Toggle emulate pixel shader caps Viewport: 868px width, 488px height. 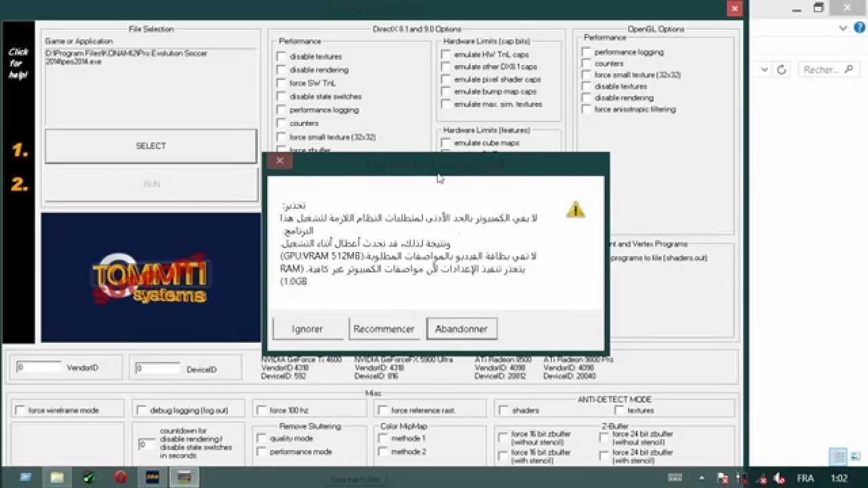click(x=446, y=79)
